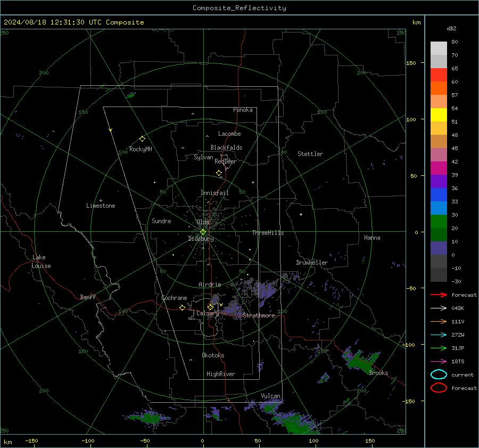Select the yellow diamond marker below RedDeer
Viewport: 479px width, 448px height.
(x=219, y=173)
